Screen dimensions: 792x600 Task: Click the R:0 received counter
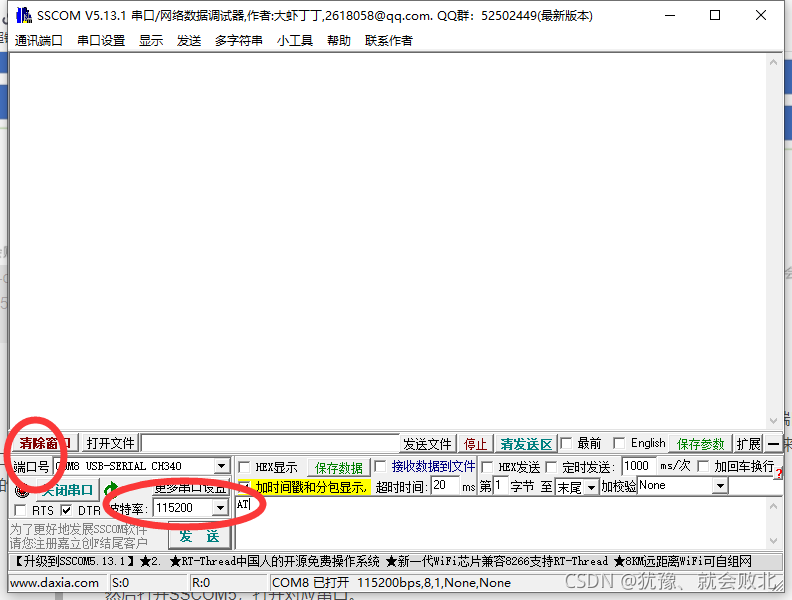(x=201, y=583)
